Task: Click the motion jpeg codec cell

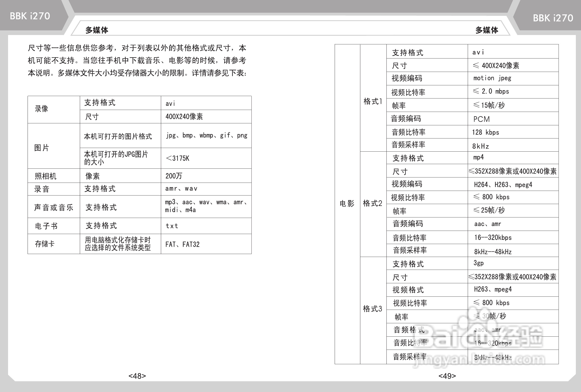Action: (492, 78)
